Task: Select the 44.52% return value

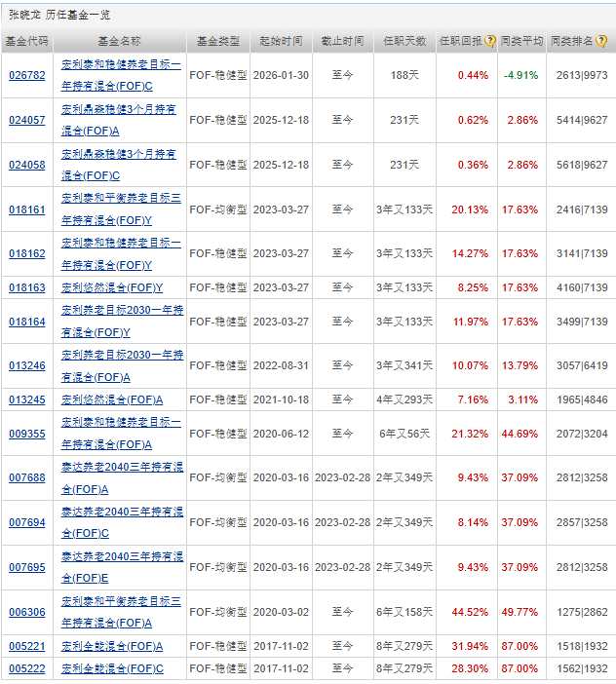Action: pos(470,612)
